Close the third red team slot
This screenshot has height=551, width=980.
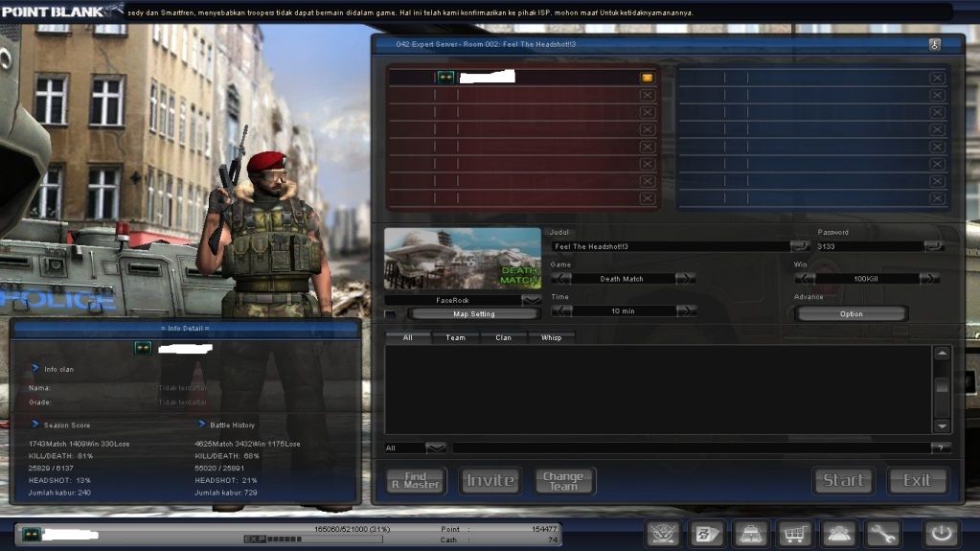pyautogui.click(x=647, y=112)
